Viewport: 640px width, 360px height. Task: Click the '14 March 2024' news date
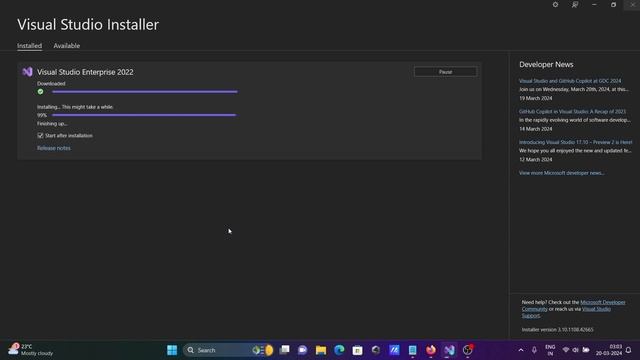point(536,129)
